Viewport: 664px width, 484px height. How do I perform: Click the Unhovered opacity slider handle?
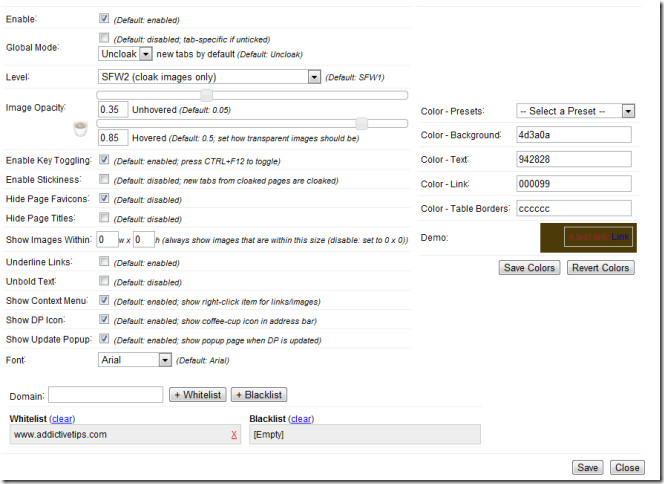click(x=206, y=95)
